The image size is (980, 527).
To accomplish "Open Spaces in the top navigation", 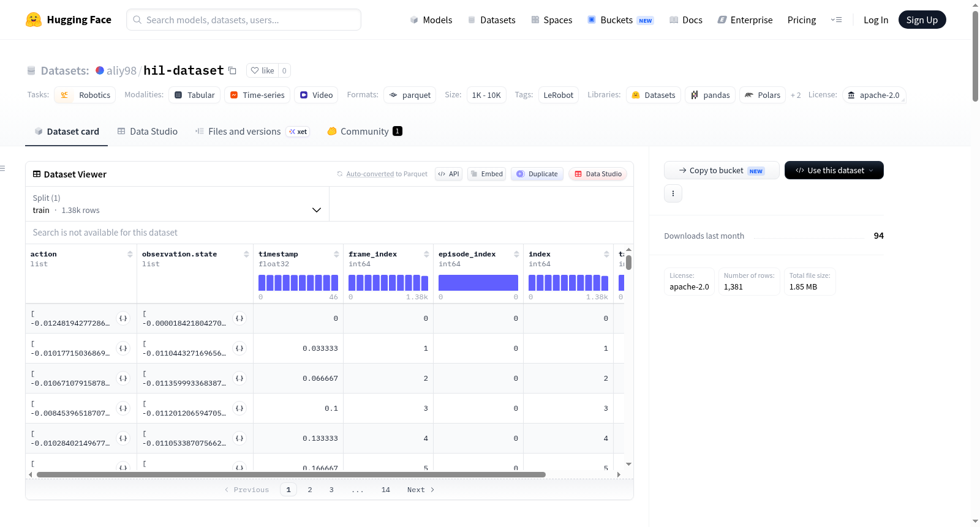I will [x=551, y=20].
